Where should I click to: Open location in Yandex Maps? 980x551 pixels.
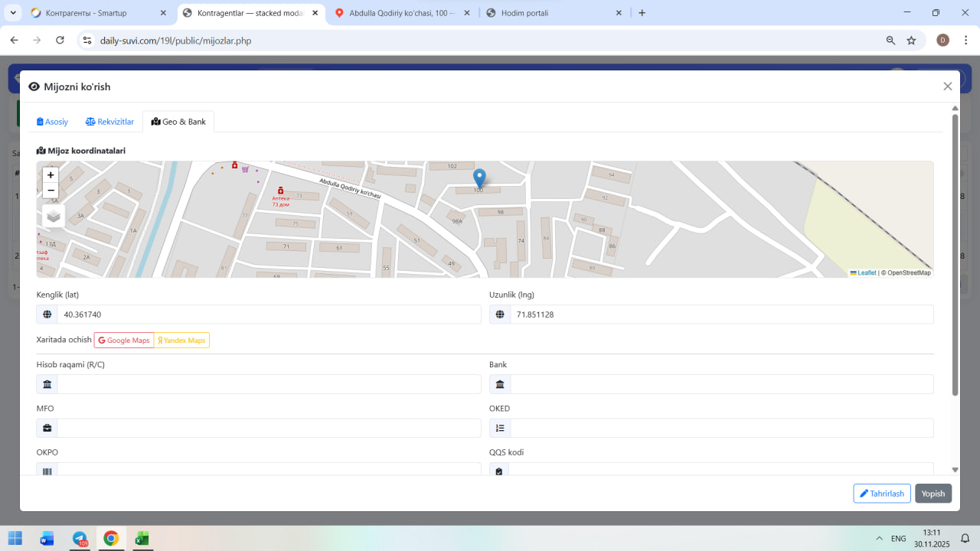click(181, 341)
